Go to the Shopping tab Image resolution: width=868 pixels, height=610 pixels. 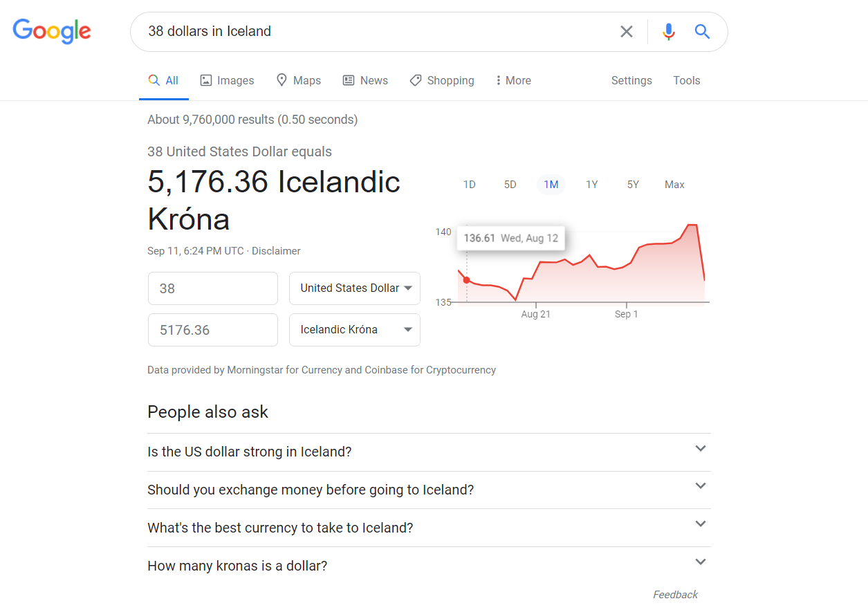pos(442,80)
